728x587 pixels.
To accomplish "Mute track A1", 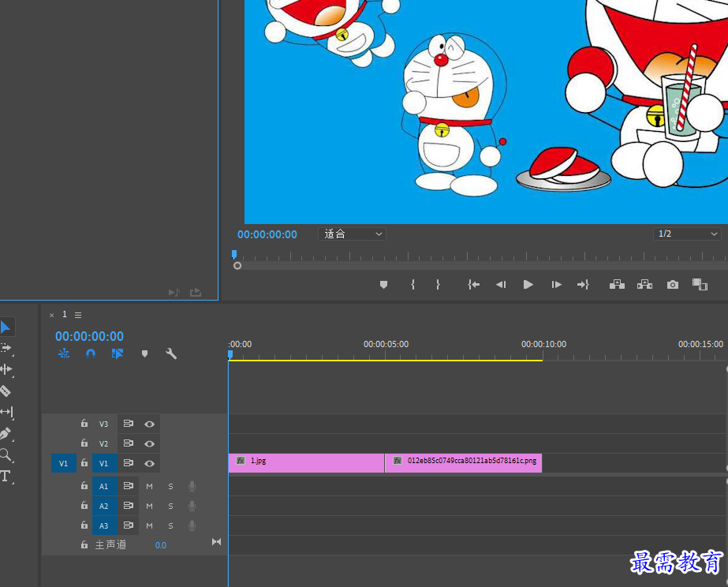I will coord(149,486).
